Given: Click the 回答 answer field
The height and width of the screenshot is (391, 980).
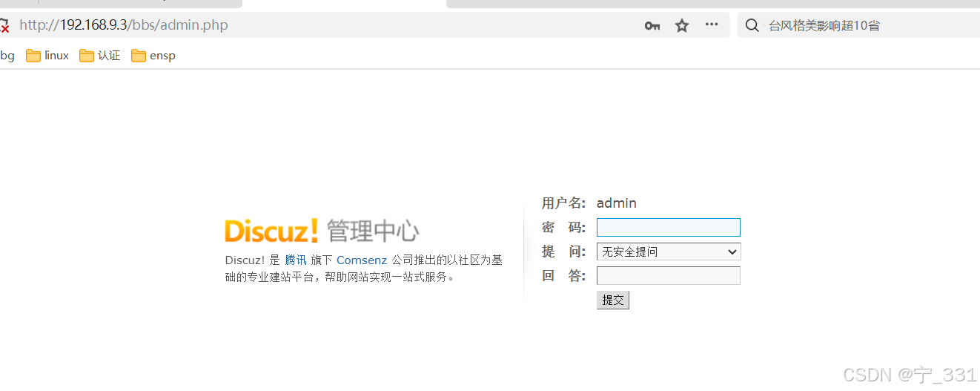Looking at the screenshot, I should (669, 276).
